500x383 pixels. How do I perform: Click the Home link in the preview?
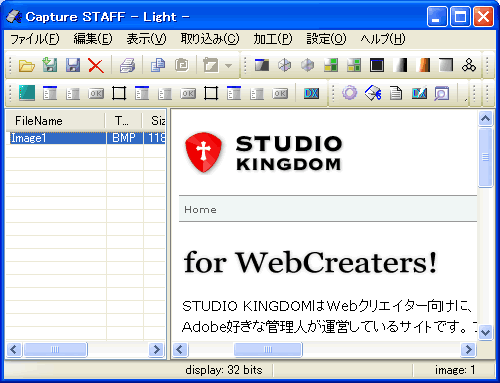200,210
